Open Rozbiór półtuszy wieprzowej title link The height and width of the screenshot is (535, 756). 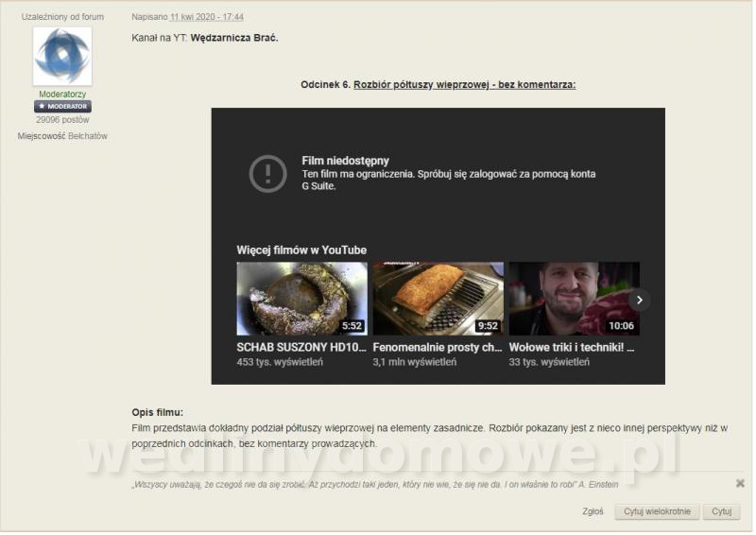tap(464, 84)
